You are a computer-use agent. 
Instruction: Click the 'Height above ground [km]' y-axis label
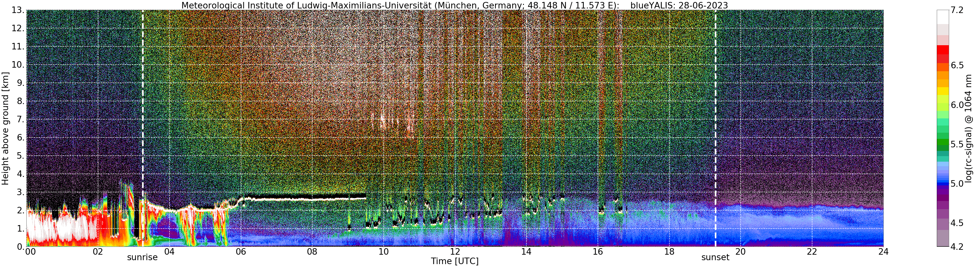coord(5,128)
